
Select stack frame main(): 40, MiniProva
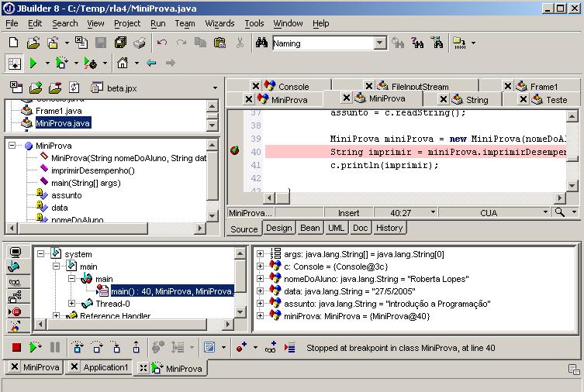tap(172, 291)
